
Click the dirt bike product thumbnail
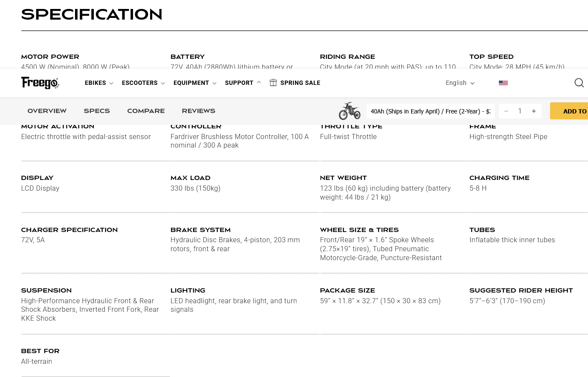pyautogui.click(x=350, y=111)
